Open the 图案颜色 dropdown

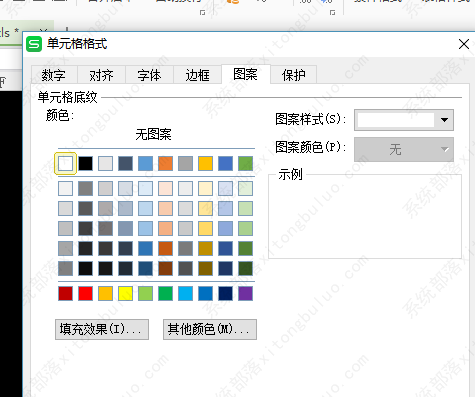tap(404, 149)
